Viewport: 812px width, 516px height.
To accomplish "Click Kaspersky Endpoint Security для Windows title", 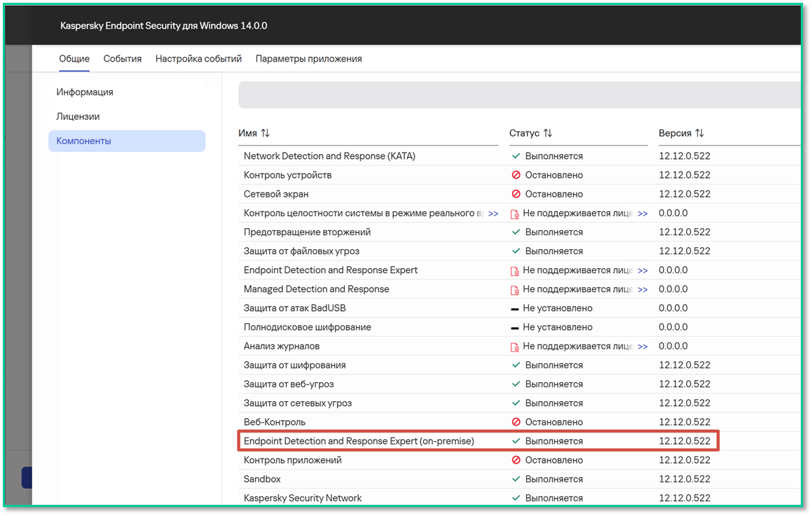I will 164,26.
